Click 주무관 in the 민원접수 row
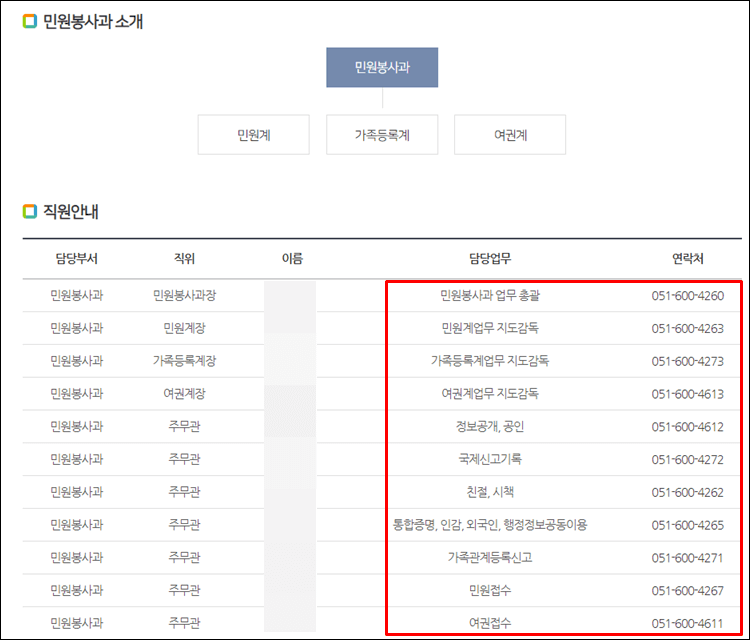 click(185, 590)
